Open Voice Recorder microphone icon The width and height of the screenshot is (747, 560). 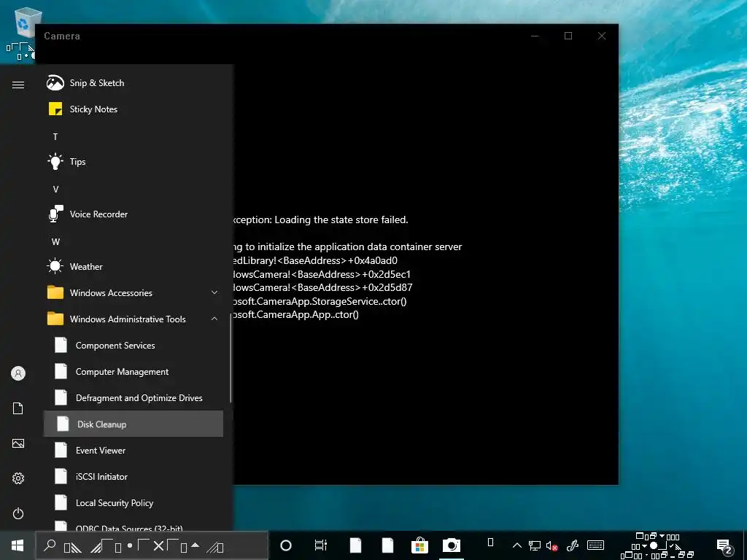pos(55,214)
